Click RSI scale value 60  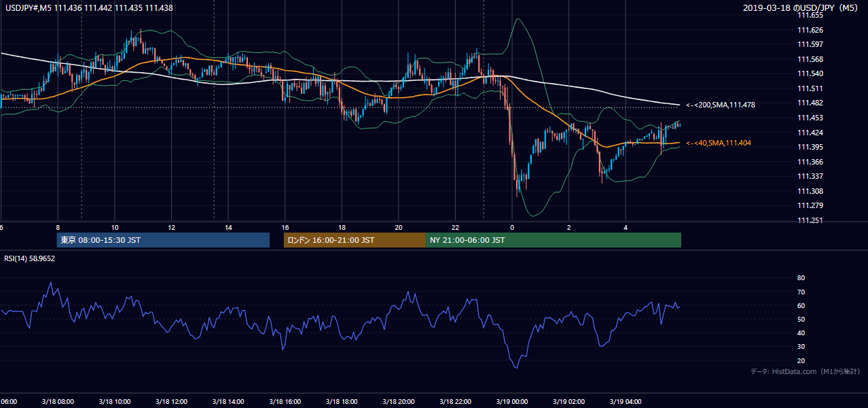801,305
